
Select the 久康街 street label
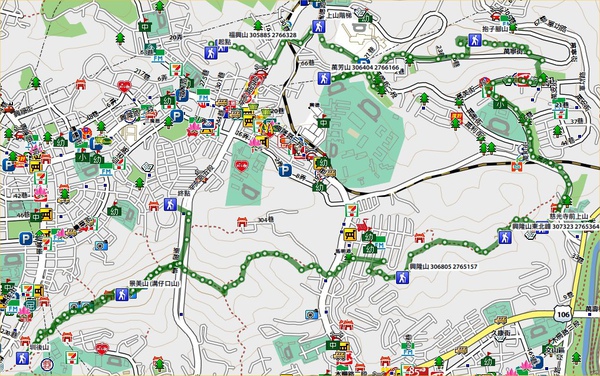click(x=501, y=333)
